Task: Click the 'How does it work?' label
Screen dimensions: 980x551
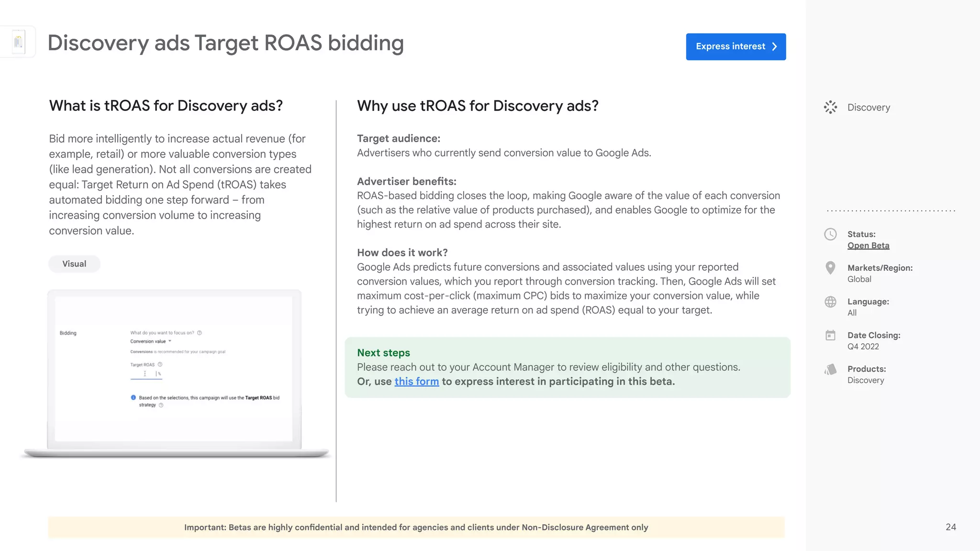Action: 402,253
